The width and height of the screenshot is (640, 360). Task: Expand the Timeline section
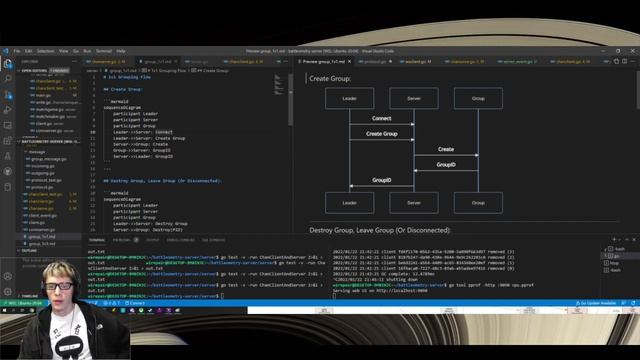pyautogui.click(x=30, y=296)
